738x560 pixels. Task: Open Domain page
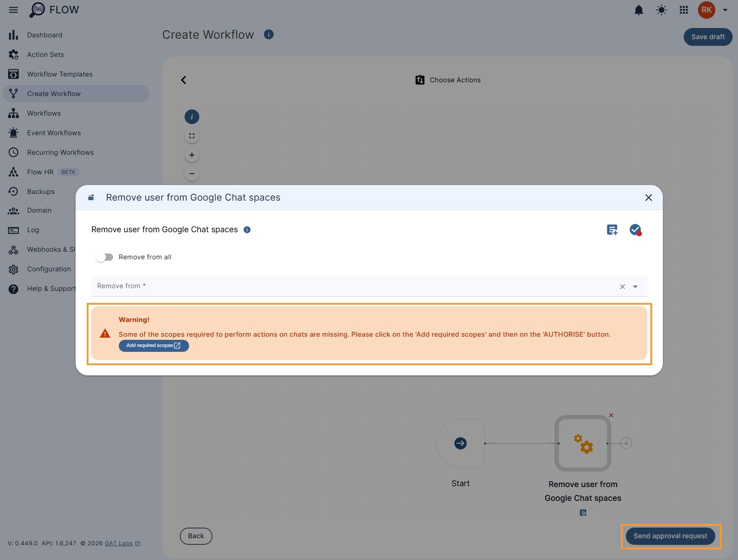click(x=40, y=210)
